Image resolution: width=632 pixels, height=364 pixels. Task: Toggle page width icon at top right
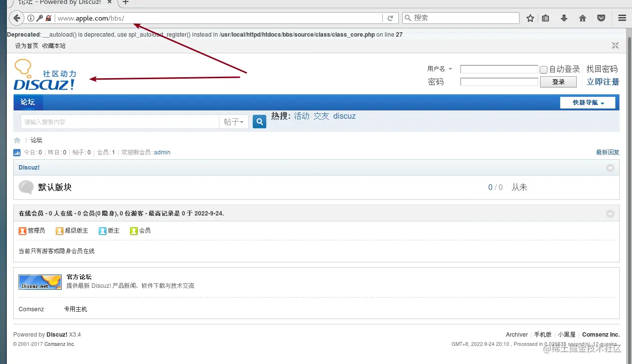615,45
